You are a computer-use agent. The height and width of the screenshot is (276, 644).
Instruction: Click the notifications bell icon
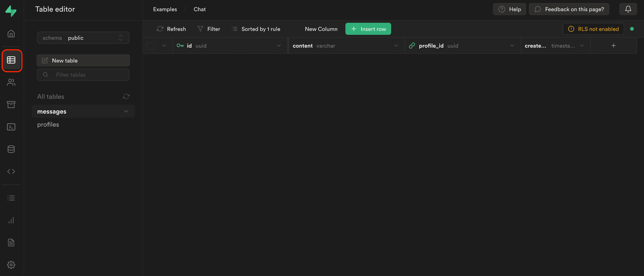coord(628,9)
